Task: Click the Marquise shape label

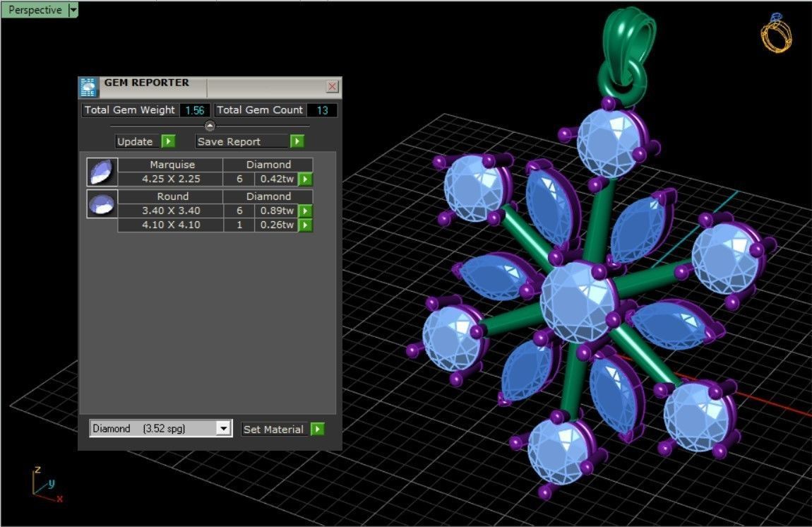Action: coord(172,165)
